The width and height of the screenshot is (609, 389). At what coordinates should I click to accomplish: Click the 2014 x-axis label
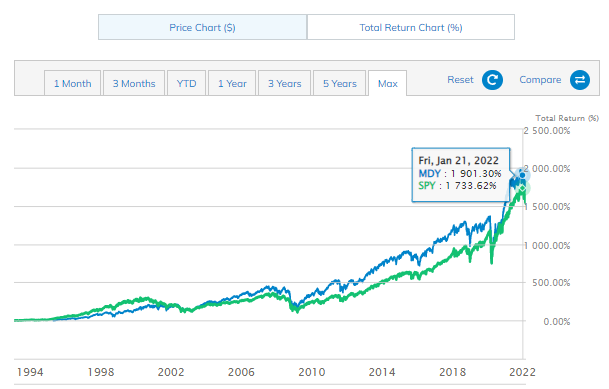382,372
